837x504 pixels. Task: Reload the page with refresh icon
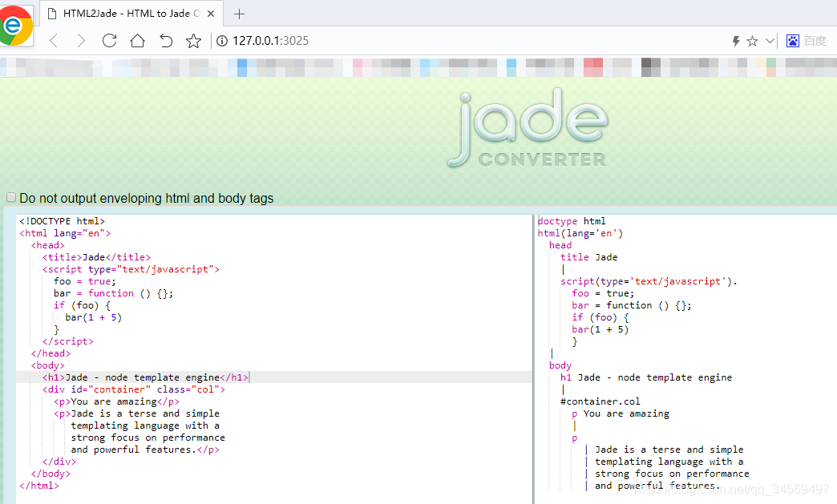tap(109, 41)
